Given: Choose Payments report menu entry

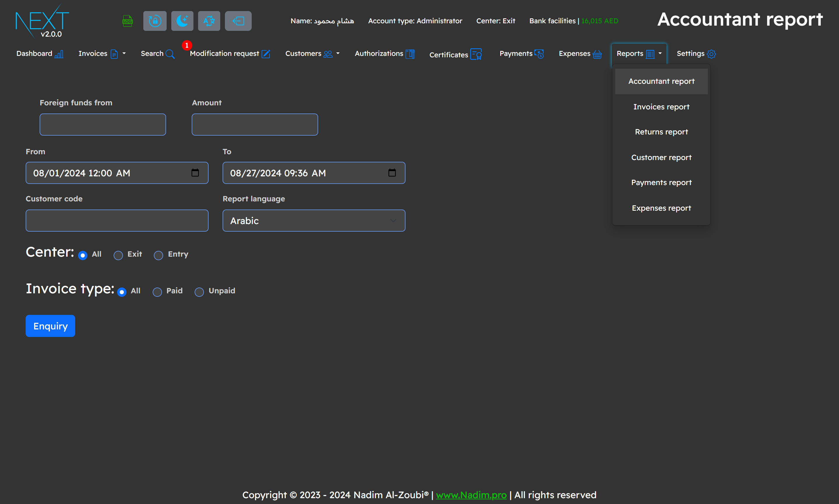Looking at the screenshot, I should pos(661,183).
